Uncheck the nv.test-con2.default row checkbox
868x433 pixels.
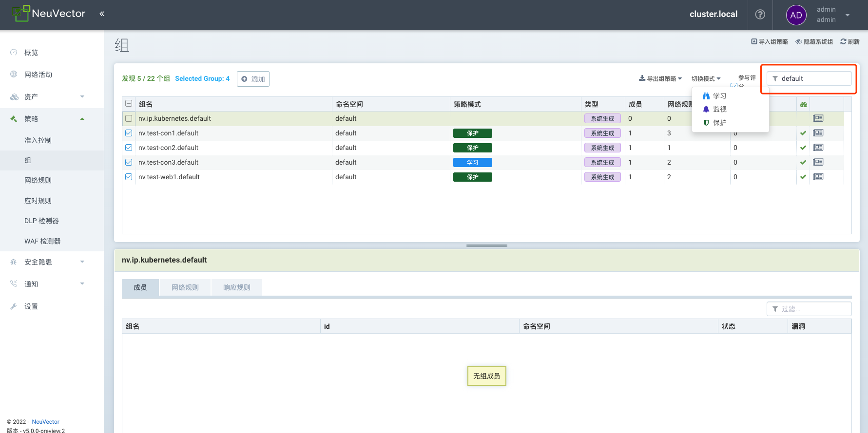coord(129,148)
